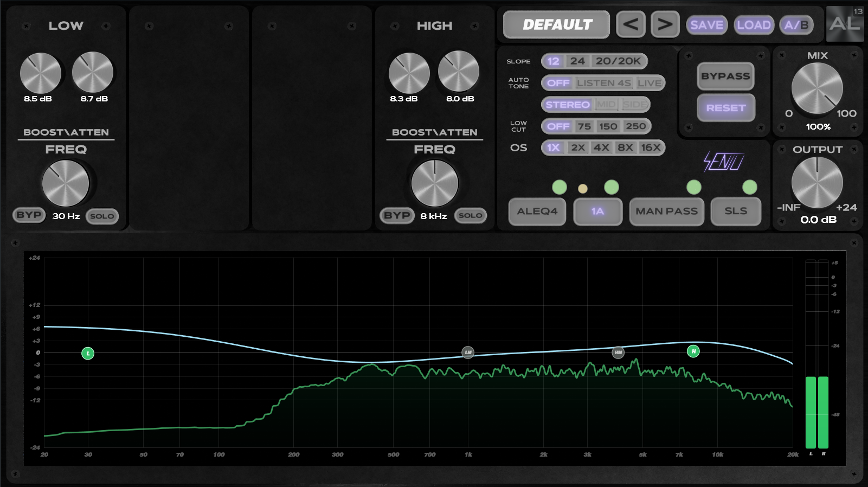Open the DEFAULT preset selector

pos(557,24)
